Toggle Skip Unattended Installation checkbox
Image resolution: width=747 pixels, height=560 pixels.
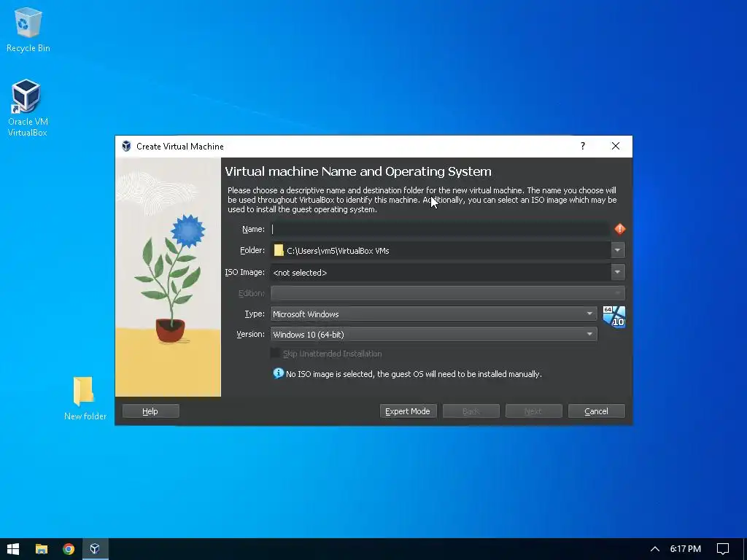(x=275, y=354)
